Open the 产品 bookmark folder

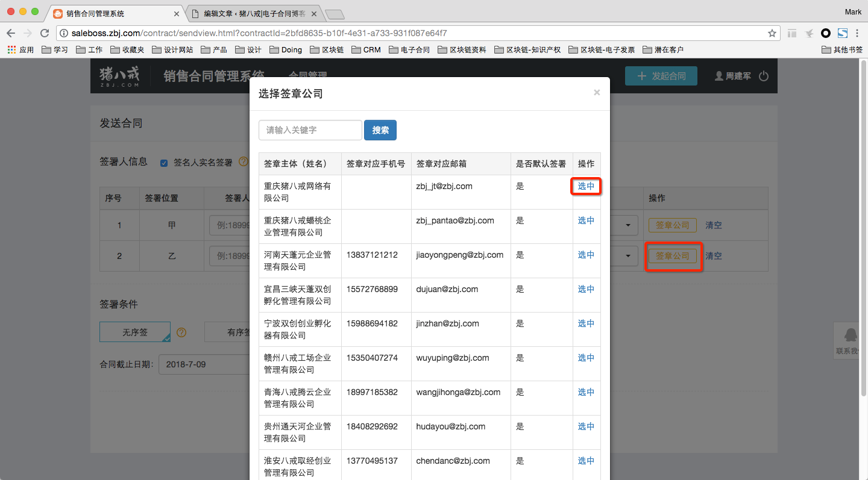click(213, 50)
